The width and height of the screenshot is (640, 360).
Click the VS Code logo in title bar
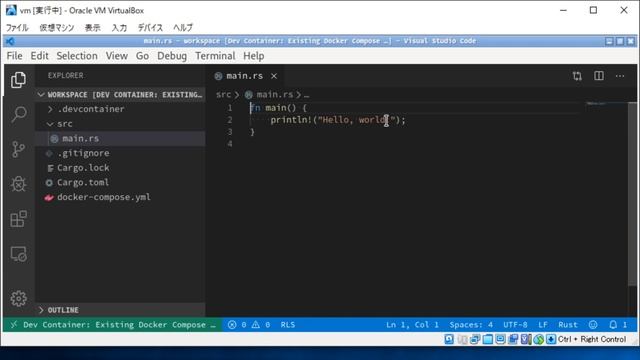10,41
